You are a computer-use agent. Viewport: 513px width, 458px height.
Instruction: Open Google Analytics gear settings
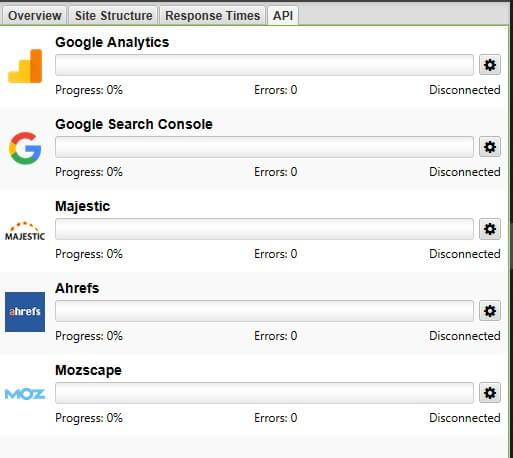(490, 65)
